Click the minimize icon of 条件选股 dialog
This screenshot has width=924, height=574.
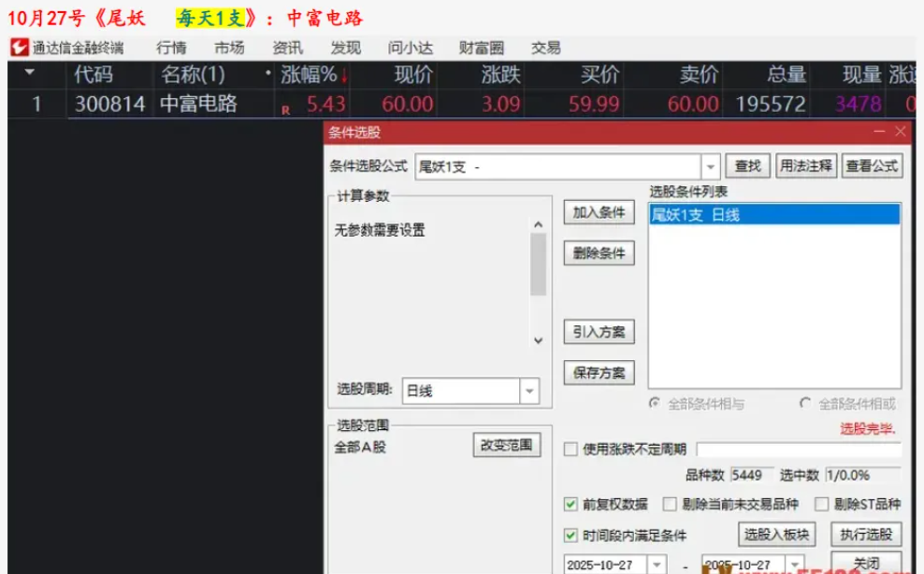pyautogui.click(x=879, y=133)
